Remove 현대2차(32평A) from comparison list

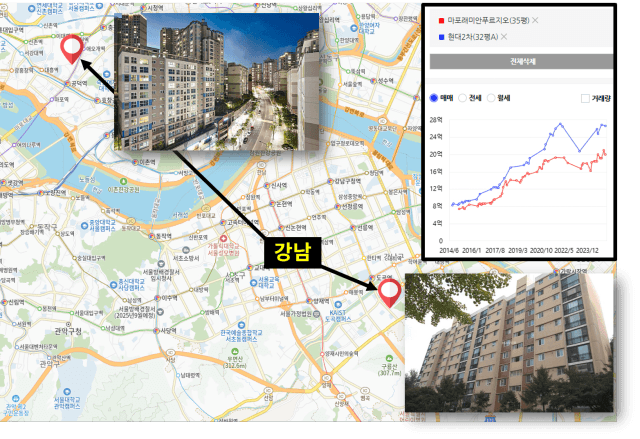(x=504, y=37)
